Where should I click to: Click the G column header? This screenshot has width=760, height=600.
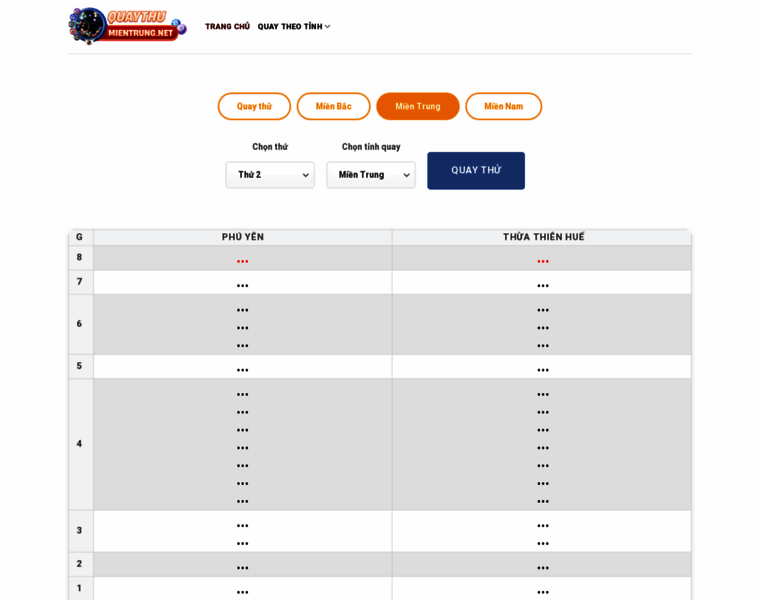tap(79, 237)
